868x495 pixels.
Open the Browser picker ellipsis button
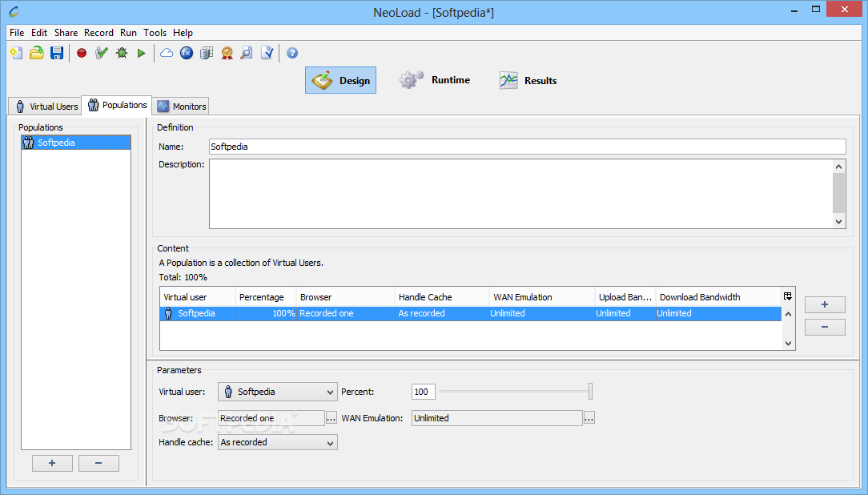tap(331, 419)
